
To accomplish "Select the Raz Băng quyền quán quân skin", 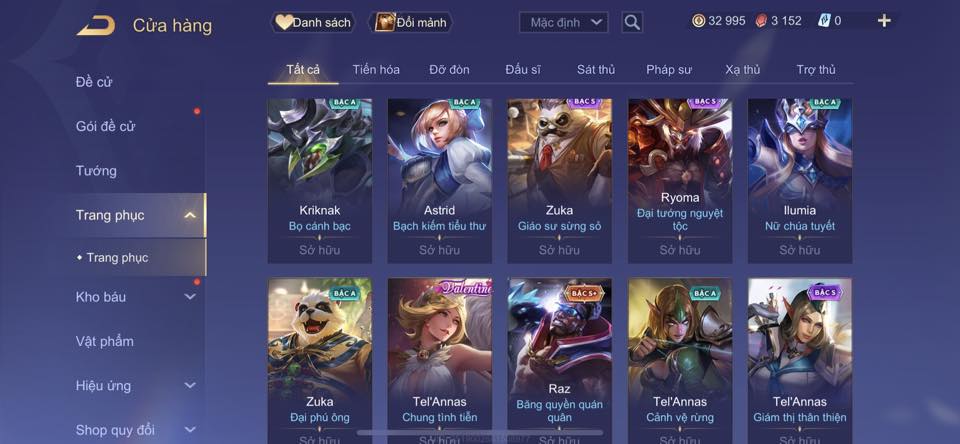I will pos(560,361).
